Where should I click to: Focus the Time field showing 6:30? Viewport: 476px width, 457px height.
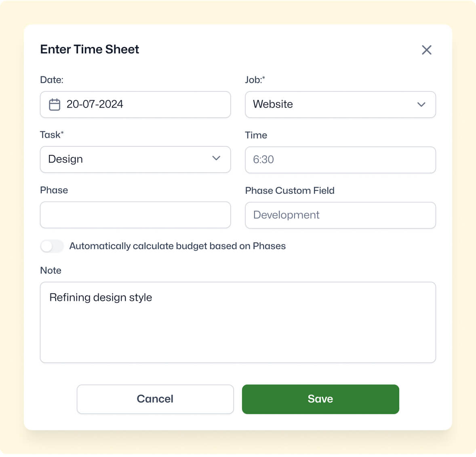click(340, 160)
